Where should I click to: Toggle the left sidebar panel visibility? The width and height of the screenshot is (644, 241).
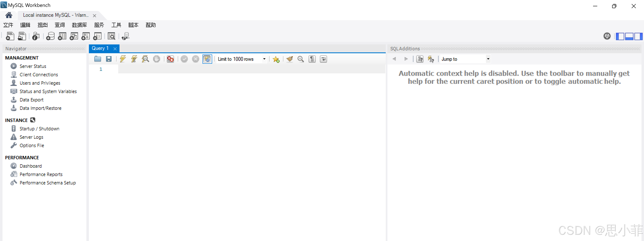pos(620,36)
